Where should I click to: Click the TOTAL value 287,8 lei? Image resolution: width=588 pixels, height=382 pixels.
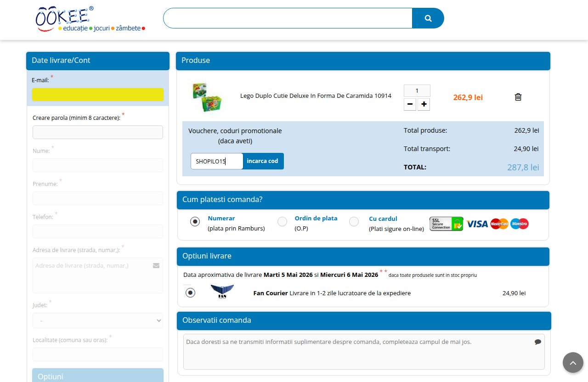(x=523, y=168)
